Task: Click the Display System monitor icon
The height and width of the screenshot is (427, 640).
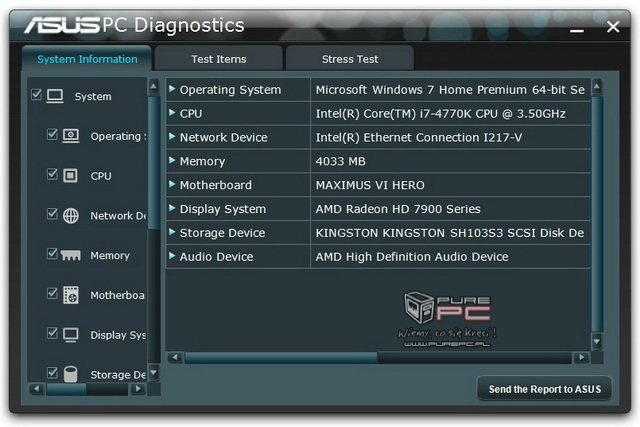Action: 71,335
